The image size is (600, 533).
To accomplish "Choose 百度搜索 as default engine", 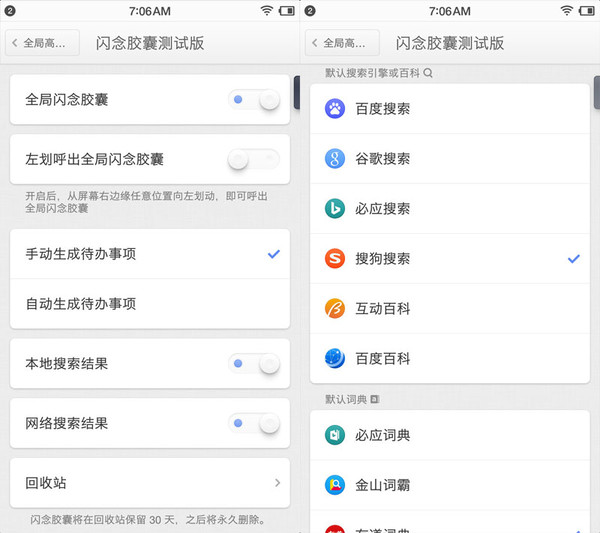I will pos(450,109).
